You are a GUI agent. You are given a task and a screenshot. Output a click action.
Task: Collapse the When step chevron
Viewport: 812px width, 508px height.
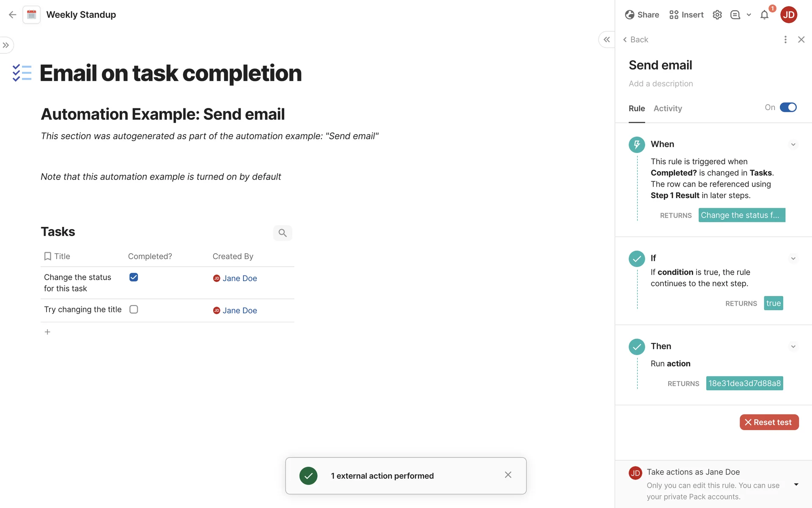pyautogui.click(x=793, y=144)
